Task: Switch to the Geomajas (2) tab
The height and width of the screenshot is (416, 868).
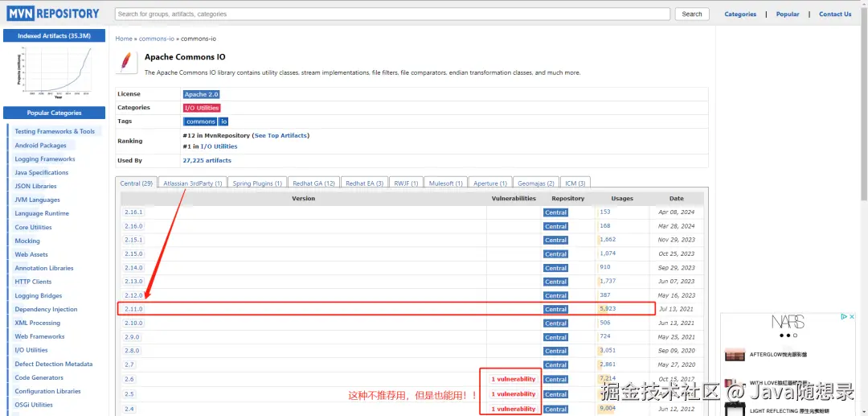Action: coord(536,183)
